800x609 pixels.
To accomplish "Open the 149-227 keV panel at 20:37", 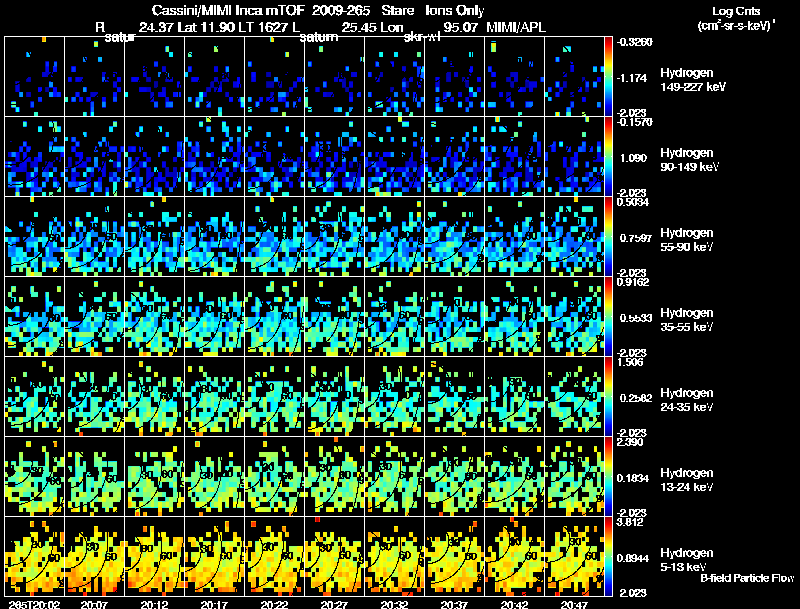I will pyautogui.click(x=455, y=77).
